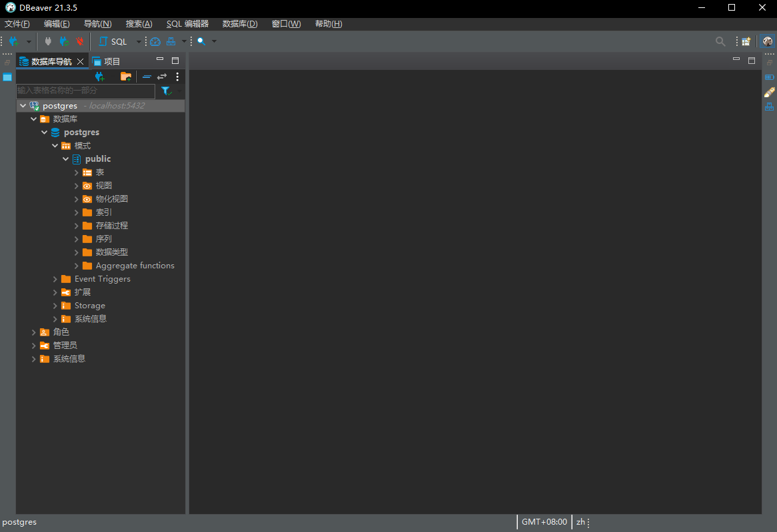Click the Reconnect plug icon with green arrows
This screenshot has width=777, height=532.
tap(64, 41)
